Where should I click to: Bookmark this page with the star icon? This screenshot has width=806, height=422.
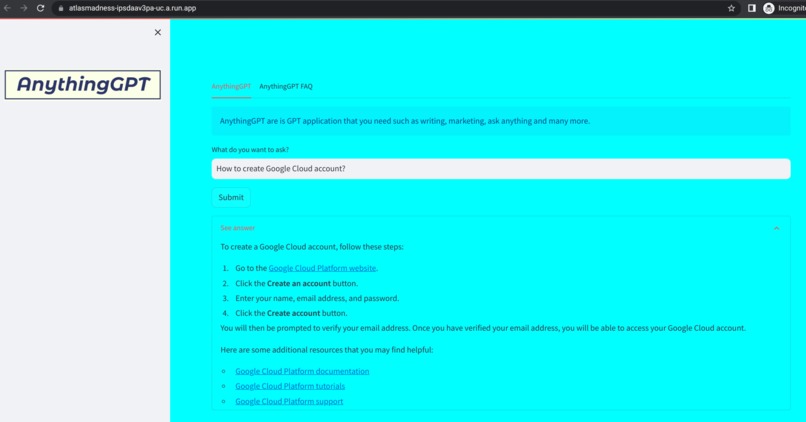point(731,8)
